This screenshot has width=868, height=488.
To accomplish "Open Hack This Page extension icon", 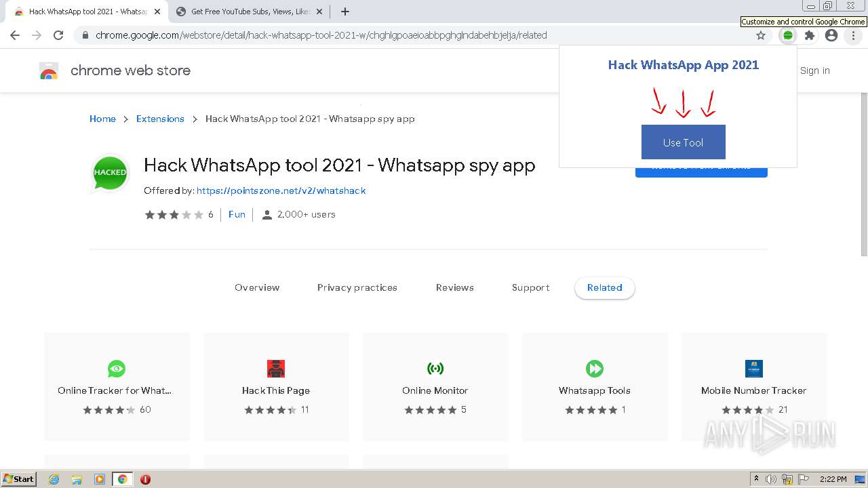I will 276,369.
